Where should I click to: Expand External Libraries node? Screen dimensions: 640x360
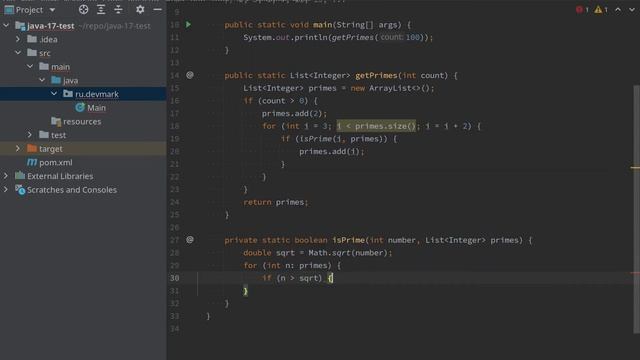coord(6,176)
